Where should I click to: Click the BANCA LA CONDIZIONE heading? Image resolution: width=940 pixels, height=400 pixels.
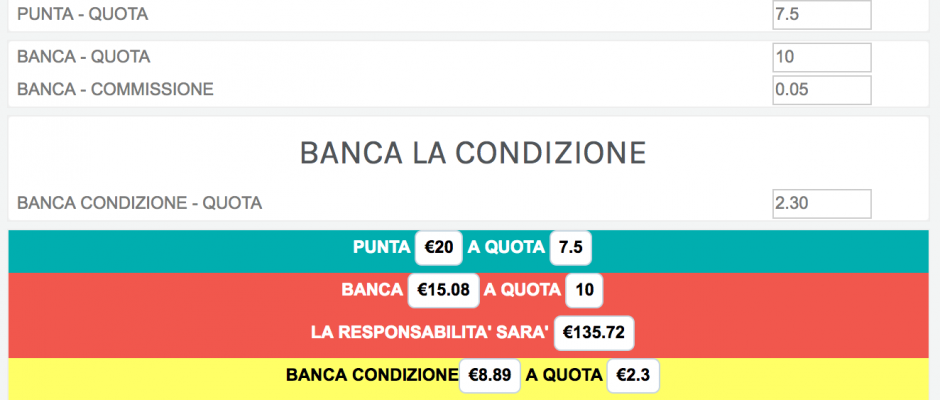[x=472, y=153]
